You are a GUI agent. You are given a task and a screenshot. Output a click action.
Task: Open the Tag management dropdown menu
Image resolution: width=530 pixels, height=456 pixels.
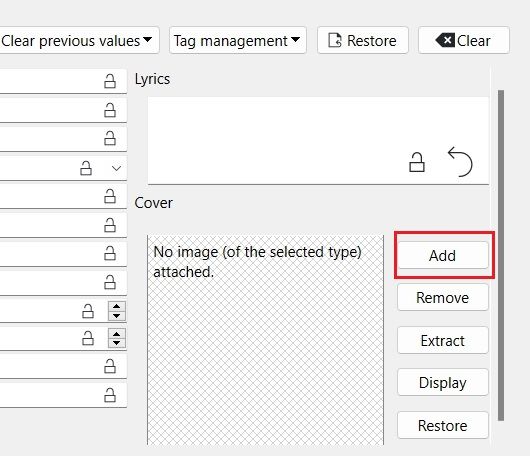(x=238, y=41)
